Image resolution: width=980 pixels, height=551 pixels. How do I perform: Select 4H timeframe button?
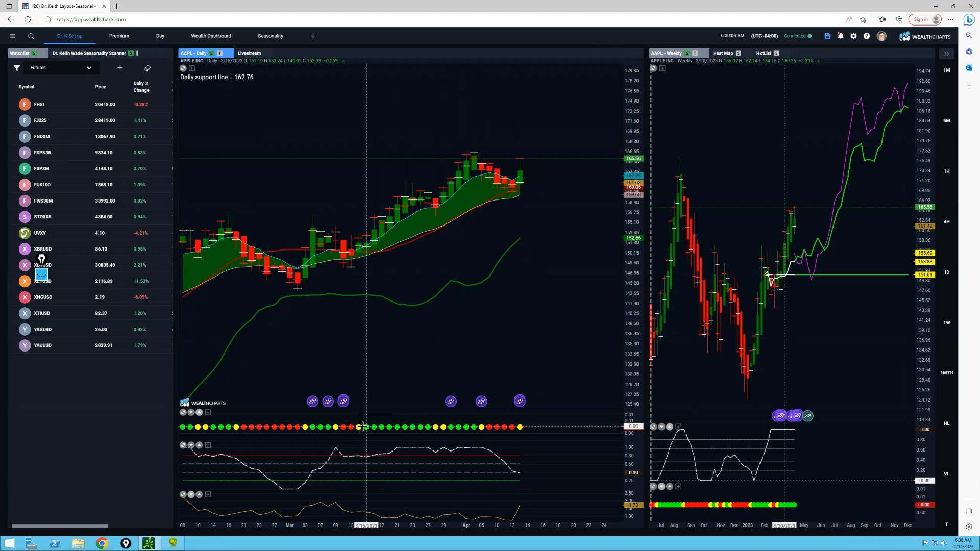(947, 222)
